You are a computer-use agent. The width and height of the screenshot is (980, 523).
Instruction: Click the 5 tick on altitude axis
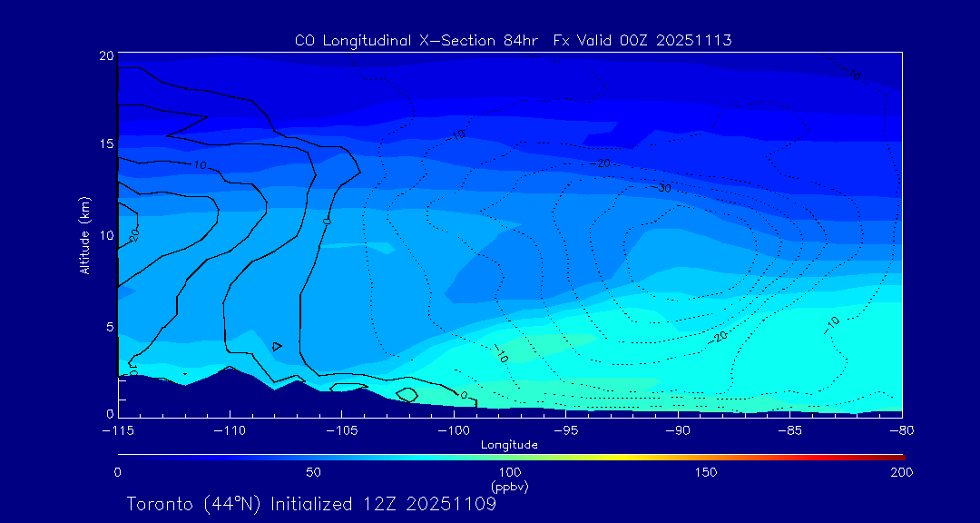coord(110,327)
